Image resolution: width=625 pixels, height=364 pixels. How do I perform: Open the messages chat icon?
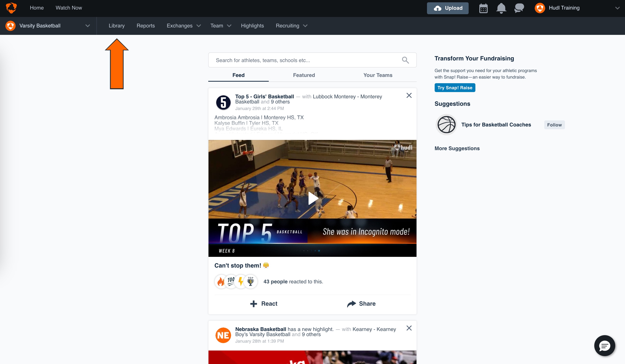(x=519, y=8)
